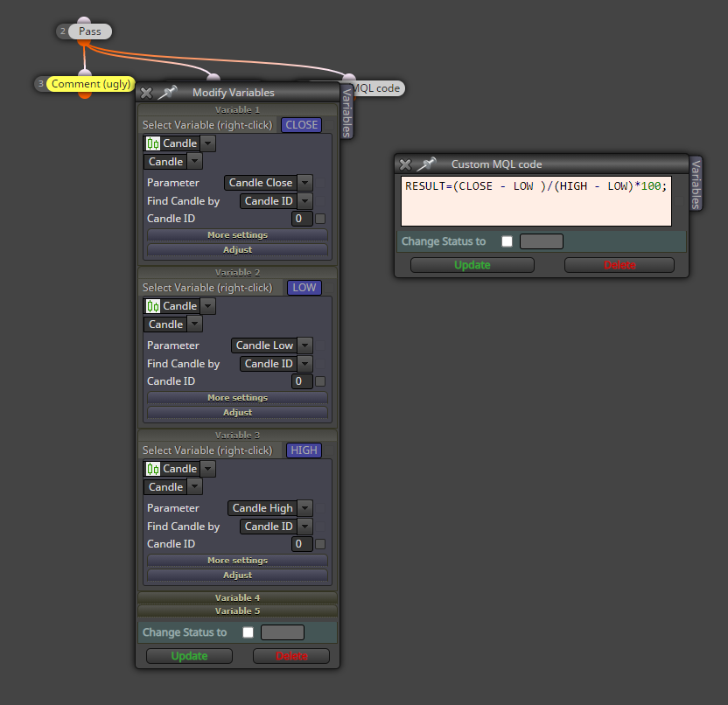This screenshot has height=705, width=728.
Task: Select the MQL code node
Action: coord(377,88)
